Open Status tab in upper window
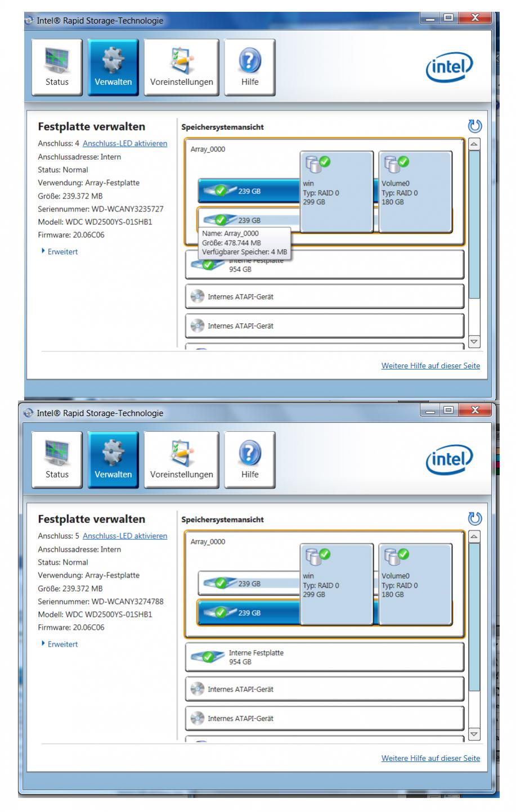The width and height of the screenshot is (516, 812). point(57,67)
